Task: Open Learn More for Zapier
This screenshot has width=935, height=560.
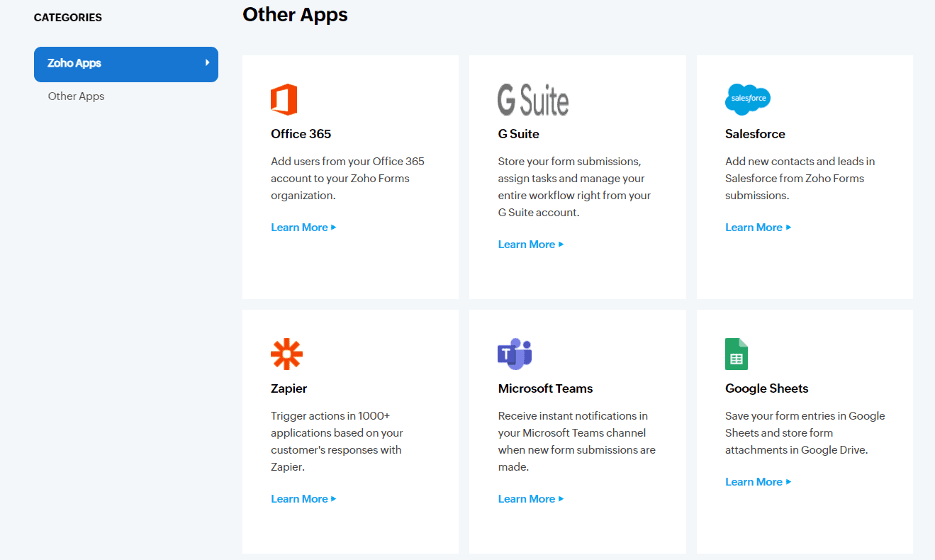Action: (x=303, y=499)
